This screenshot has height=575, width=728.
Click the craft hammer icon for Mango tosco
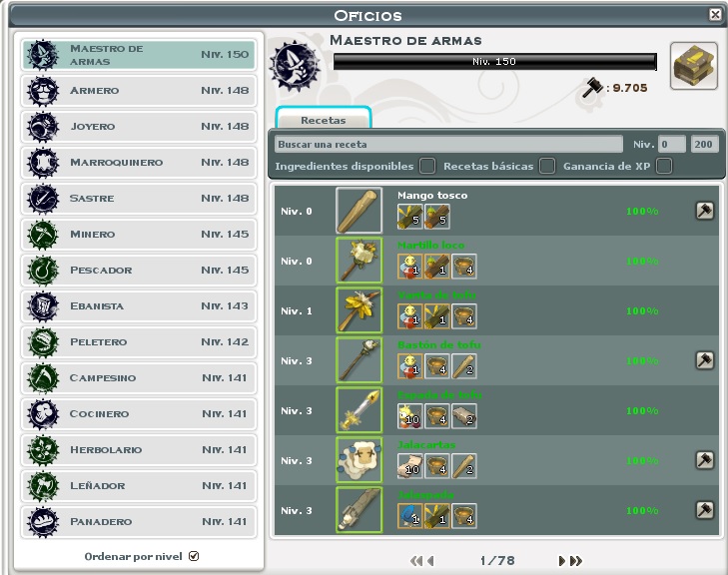point(704,211)
